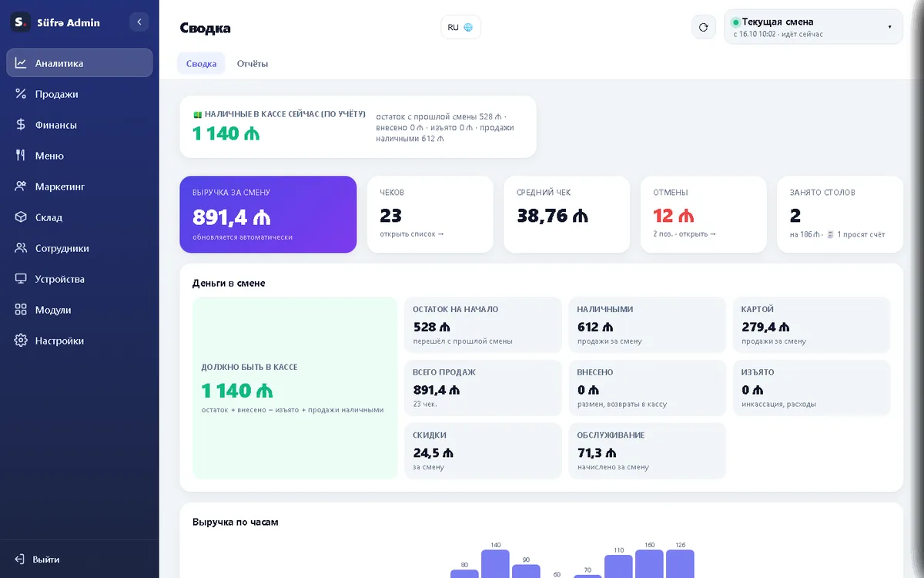Open the Занято столов card

click(x=840, y=214)
